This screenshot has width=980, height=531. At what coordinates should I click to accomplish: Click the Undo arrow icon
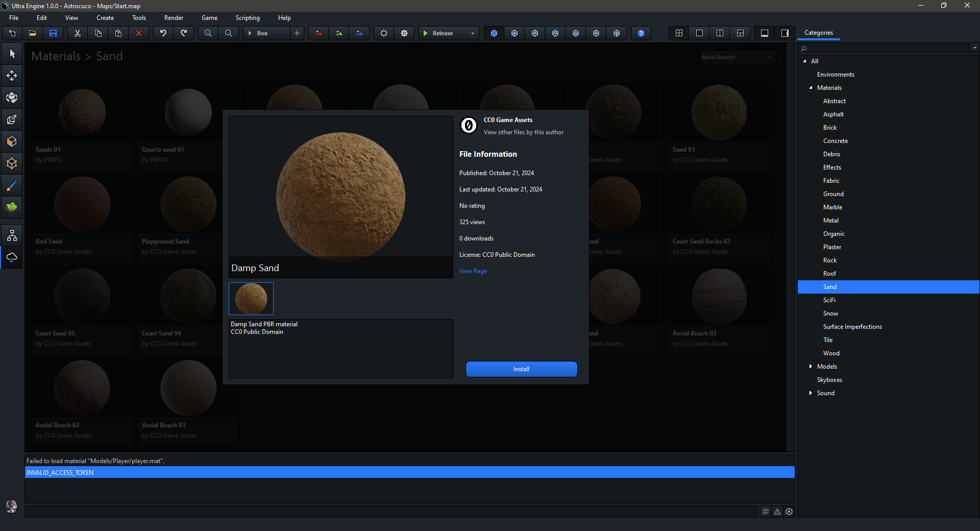tap(163, 33)
